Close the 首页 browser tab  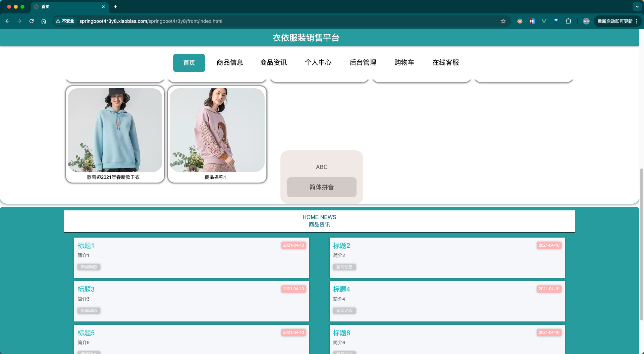click(103, 7)
